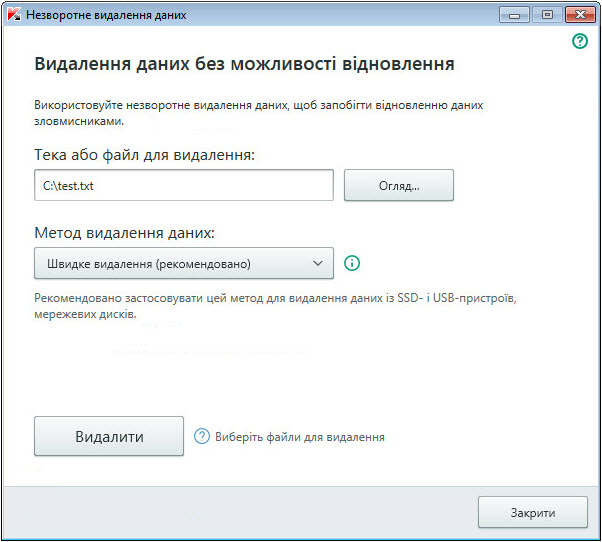Close the window with the red X
This screenshot has width=602, height=542.
pyautogui.click(x=580, y=15)
